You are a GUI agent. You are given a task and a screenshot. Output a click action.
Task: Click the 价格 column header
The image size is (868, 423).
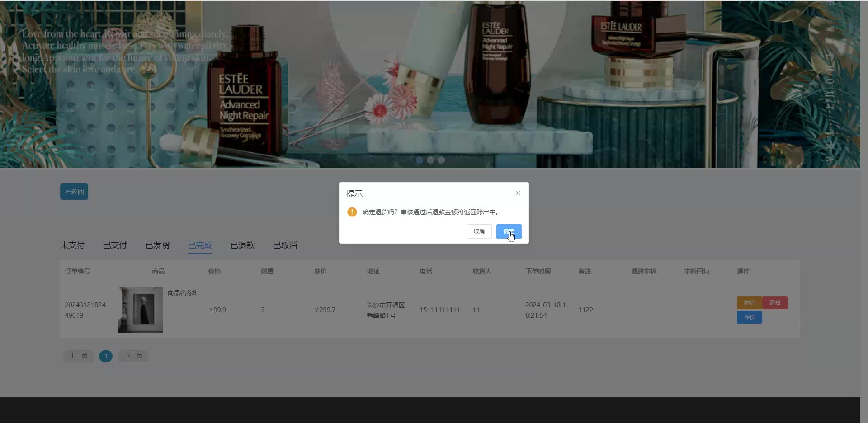(214, 271)
